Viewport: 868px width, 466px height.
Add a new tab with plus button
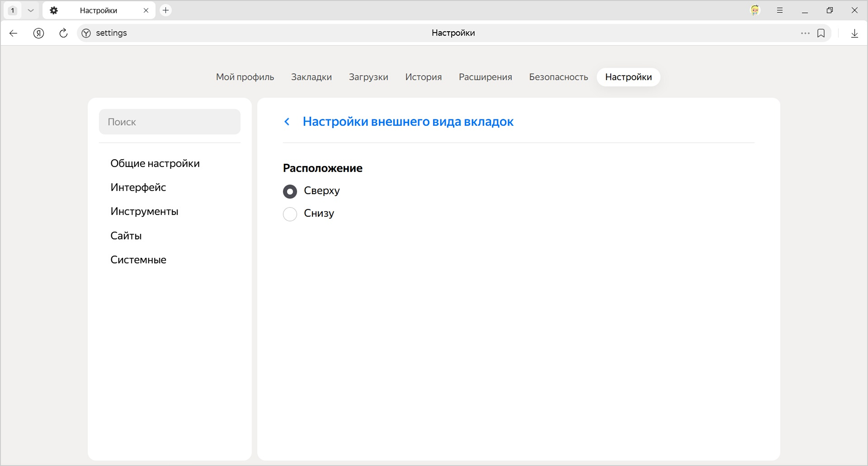(x=165, y=10)
